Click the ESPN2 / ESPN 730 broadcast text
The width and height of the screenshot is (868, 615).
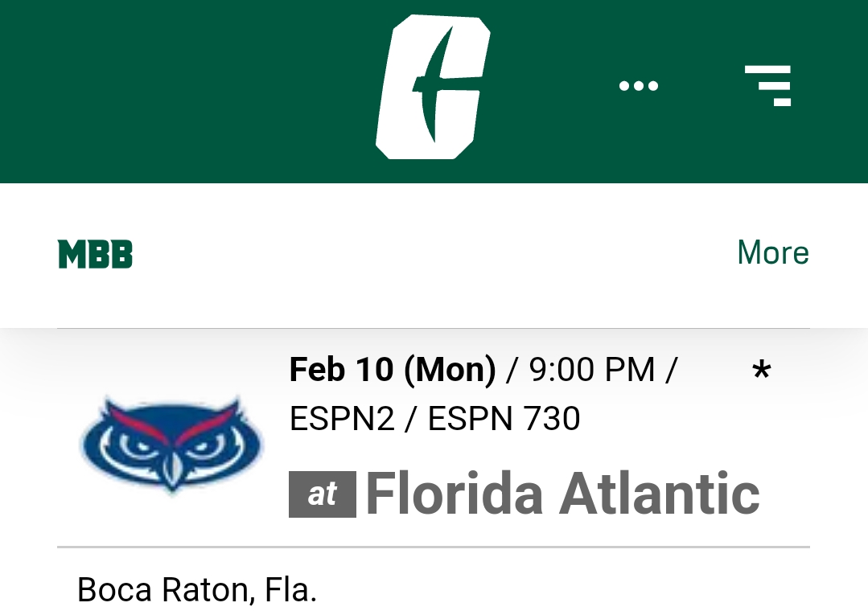point(434,418)
